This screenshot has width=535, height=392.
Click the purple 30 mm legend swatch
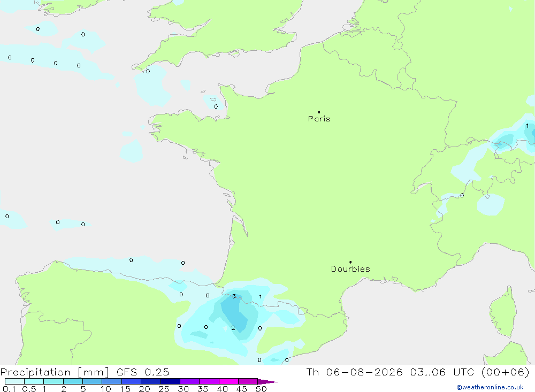point(189,381)
